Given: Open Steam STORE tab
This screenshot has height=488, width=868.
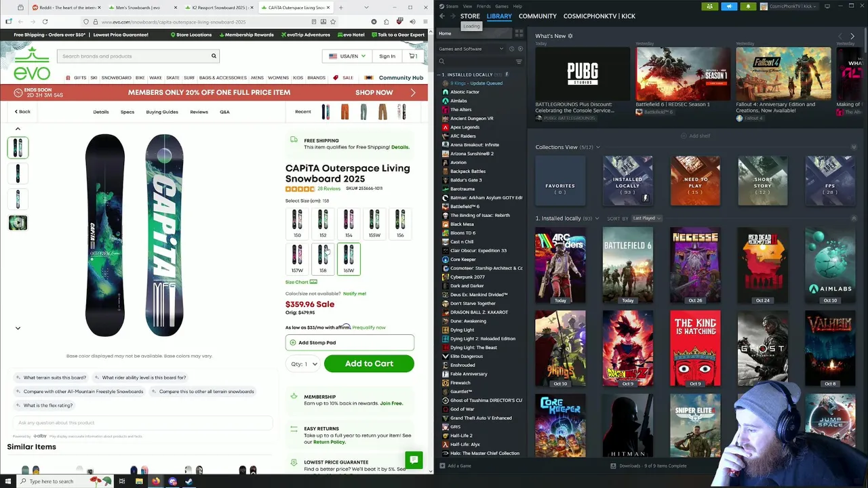Looking at the screenshot, I should tap(470, 16).
